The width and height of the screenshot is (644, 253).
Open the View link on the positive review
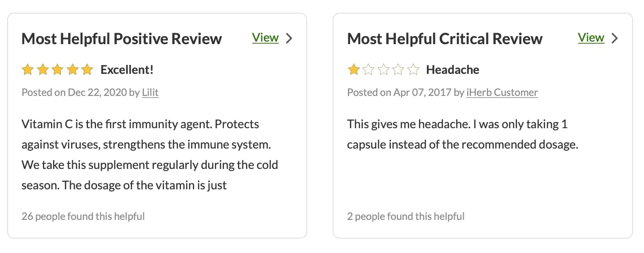pos(265,37)
